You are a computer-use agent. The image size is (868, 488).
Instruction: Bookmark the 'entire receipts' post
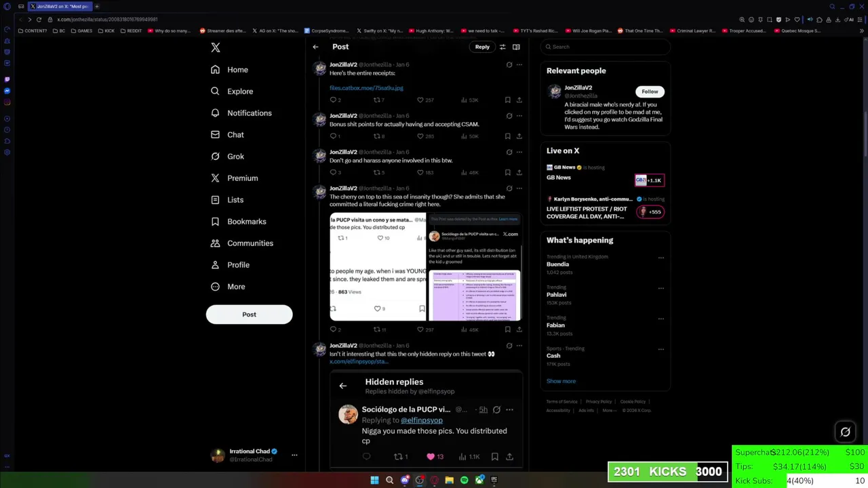[x=507, y=100]
